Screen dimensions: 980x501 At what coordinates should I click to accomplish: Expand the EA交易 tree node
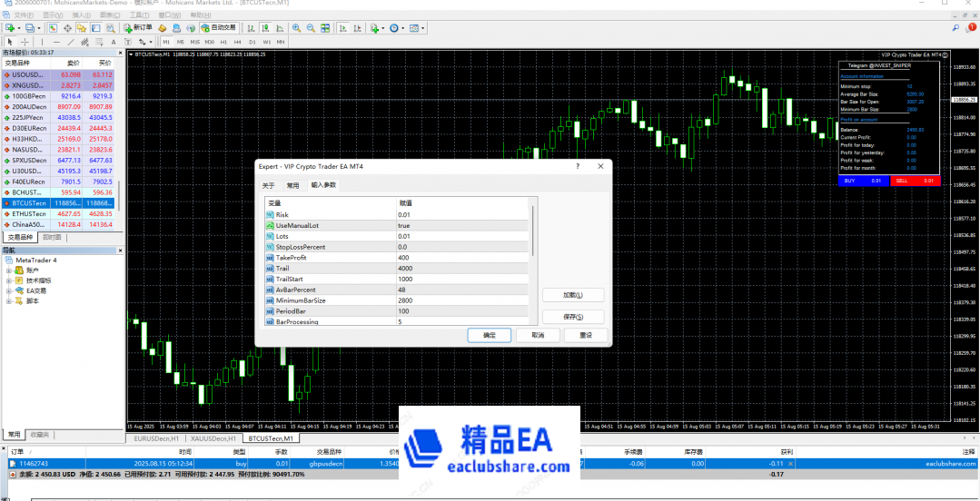click(8, 290)
